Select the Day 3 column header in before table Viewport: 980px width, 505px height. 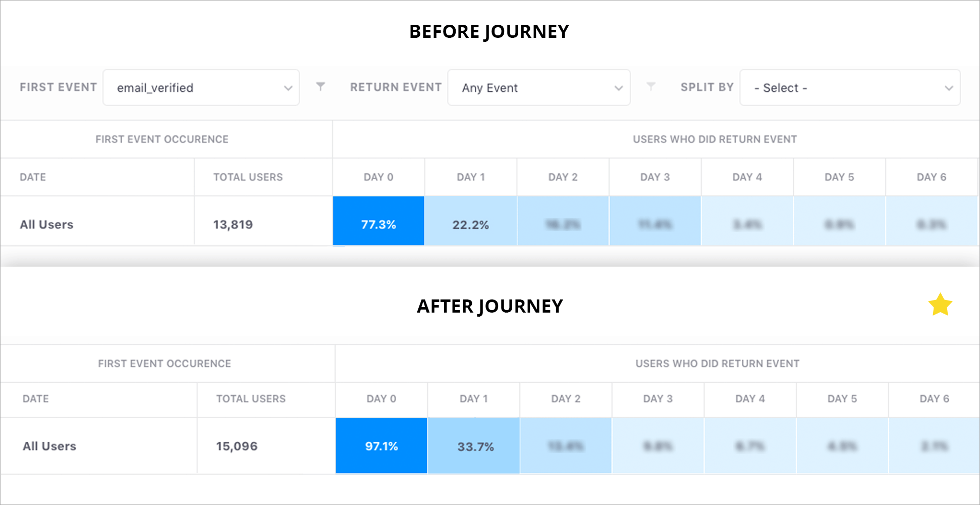click(655, 177)
